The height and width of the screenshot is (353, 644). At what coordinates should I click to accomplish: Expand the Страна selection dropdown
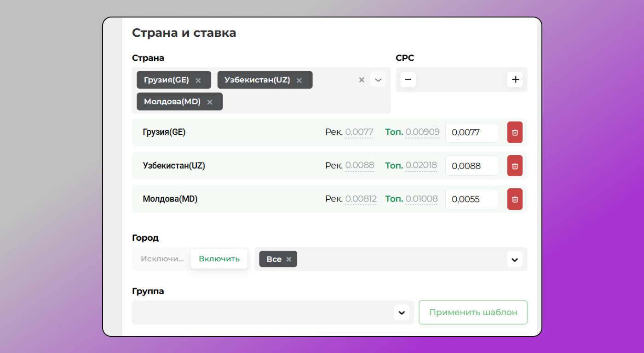[378, 79]
